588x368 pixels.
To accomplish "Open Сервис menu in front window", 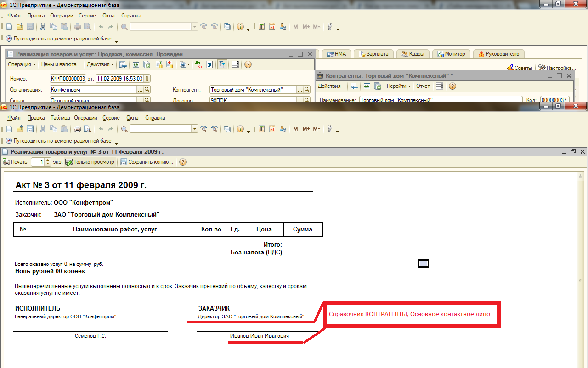I will 111,118.
